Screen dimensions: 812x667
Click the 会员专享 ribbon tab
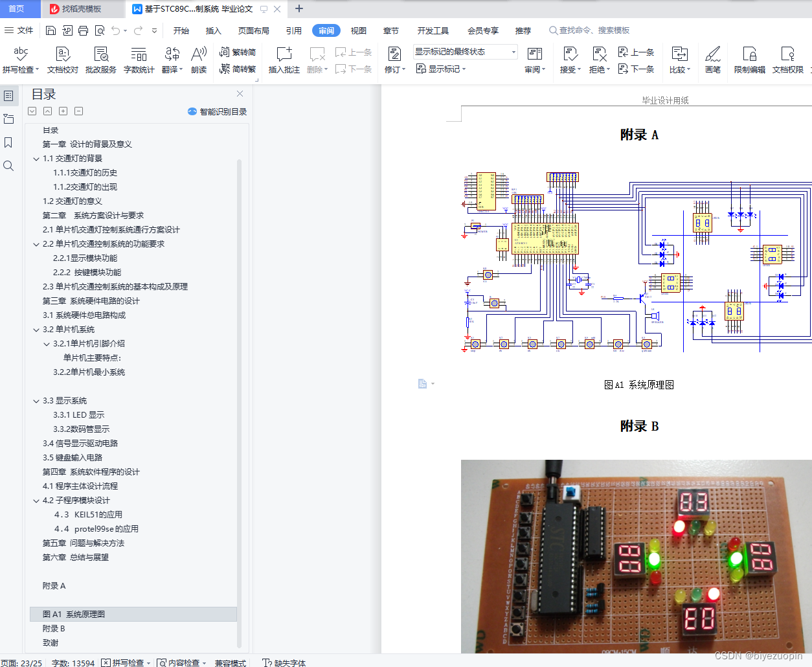click(483, 30)
